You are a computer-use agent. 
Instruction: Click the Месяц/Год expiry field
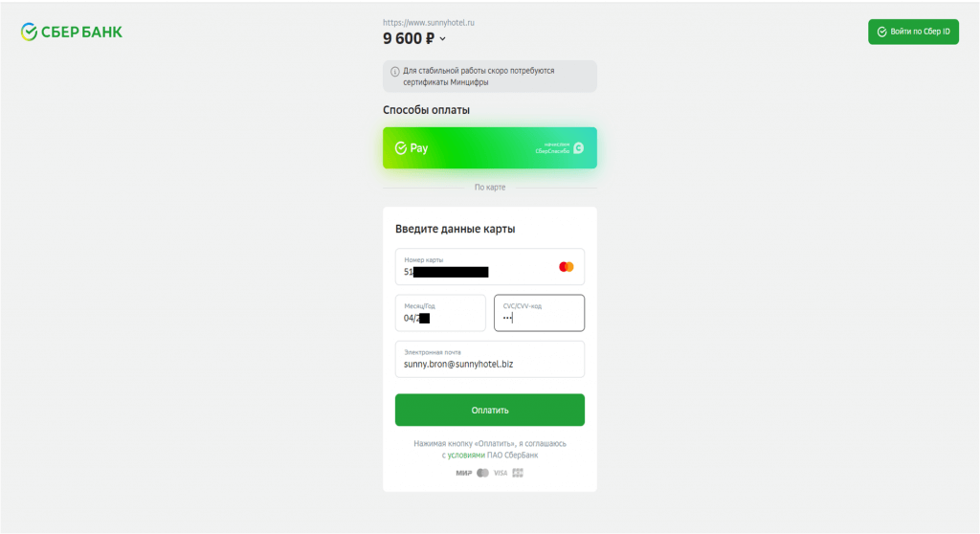tap(440, 313)
